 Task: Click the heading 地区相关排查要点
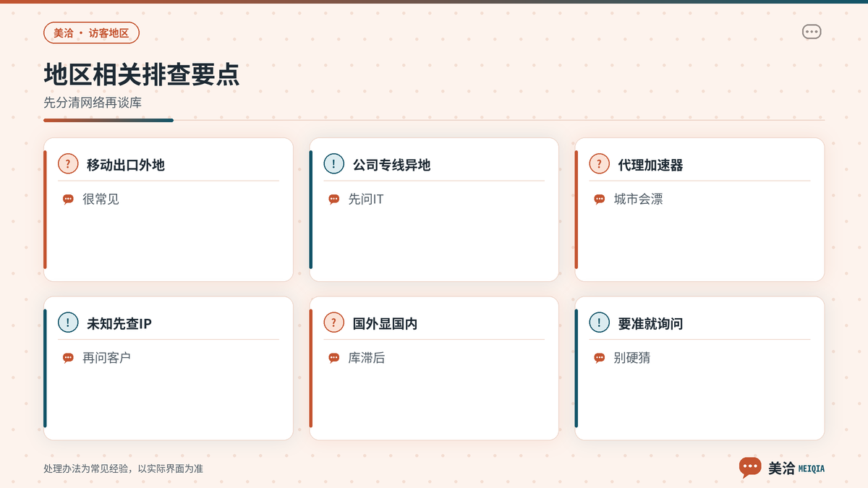click(x=142, y=75)
